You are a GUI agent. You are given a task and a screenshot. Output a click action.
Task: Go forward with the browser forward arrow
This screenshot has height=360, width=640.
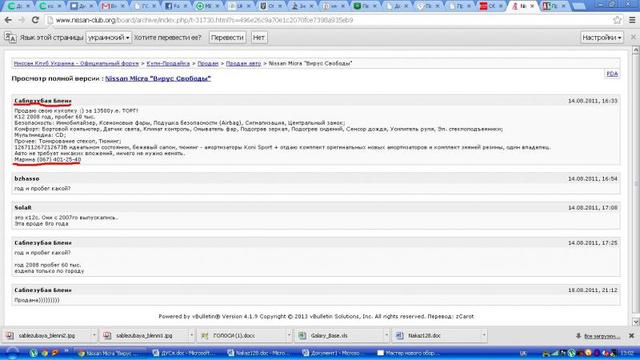coord(21,20)
